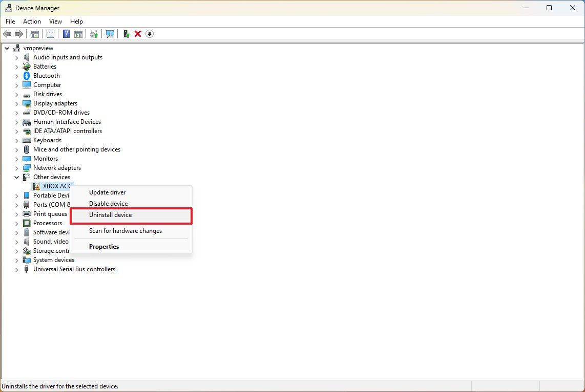Collapse the Other devices category
Image resolution: width=585 pixels, height=392 pixels.
(x=17, y=177)
